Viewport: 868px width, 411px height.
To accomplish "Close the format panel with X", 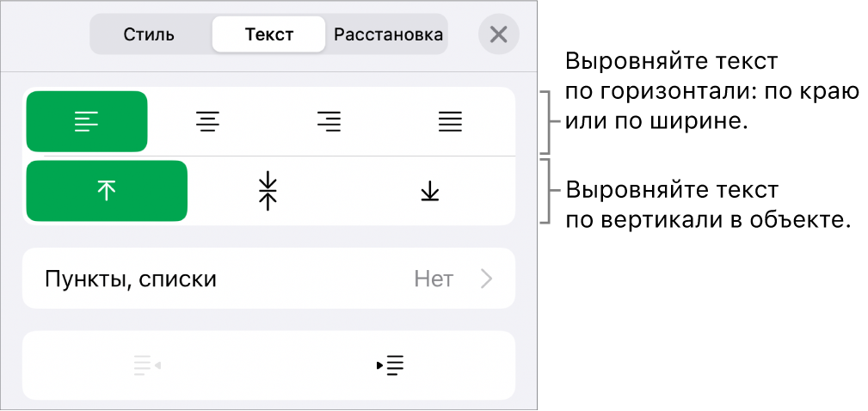I will (x=499, y=35).
